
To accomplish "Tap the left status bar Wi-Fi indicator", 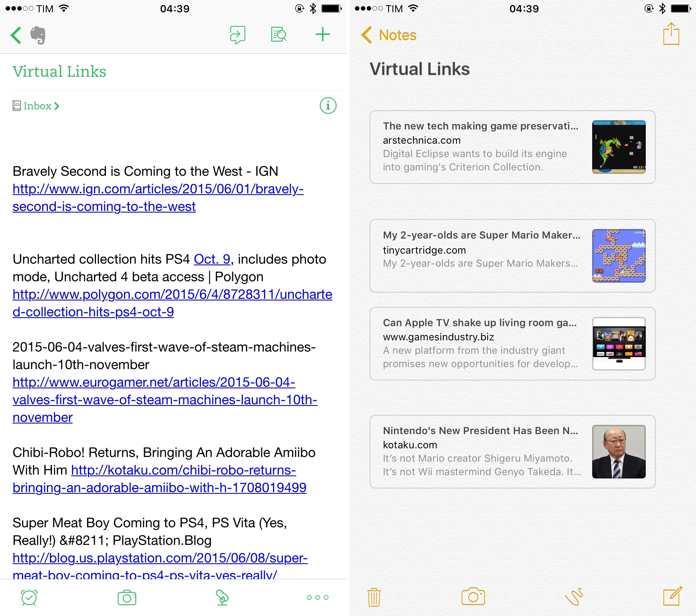I will (x=64, y=8).
